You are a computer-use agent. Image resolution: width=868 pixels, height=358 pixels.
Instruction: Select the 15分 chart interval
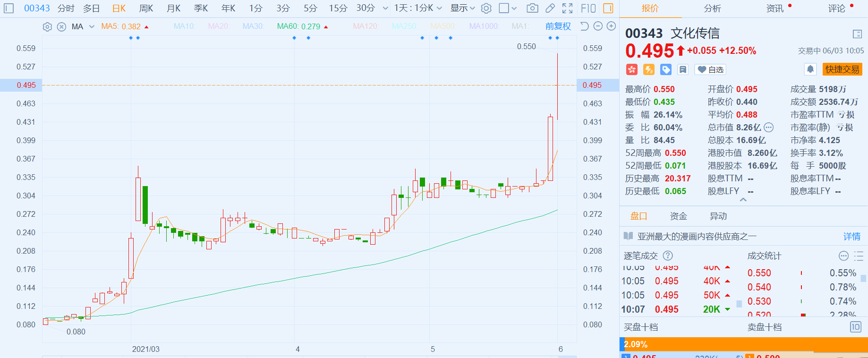pyautogui.click(x=338, y=8)
